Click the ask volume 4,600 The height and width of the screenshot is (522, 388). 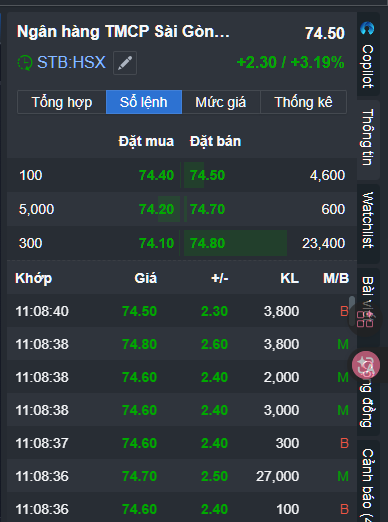click(327, 175)
